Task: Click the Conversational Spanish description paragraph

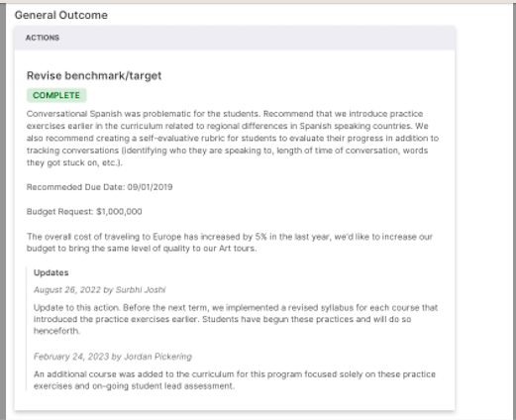Action: (x=233, y=138)
